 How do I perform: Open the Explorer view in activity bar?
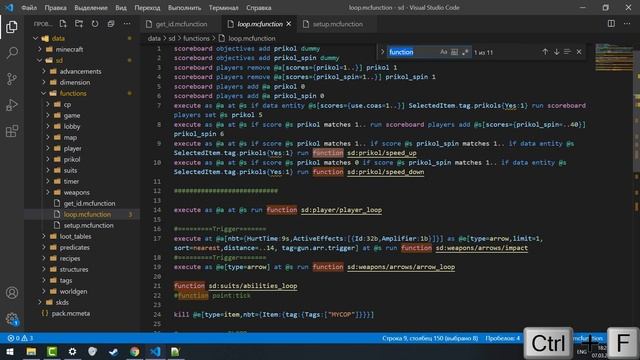click(12, 27)
